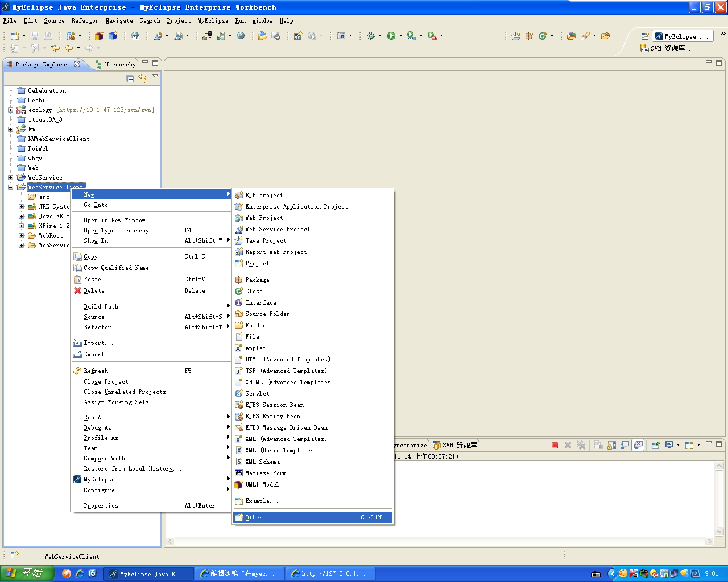Image resolution: width=728 pixels, height=582 pixels.
Task: Click the Open Type toolbar icon
Action: pos(572,36)
